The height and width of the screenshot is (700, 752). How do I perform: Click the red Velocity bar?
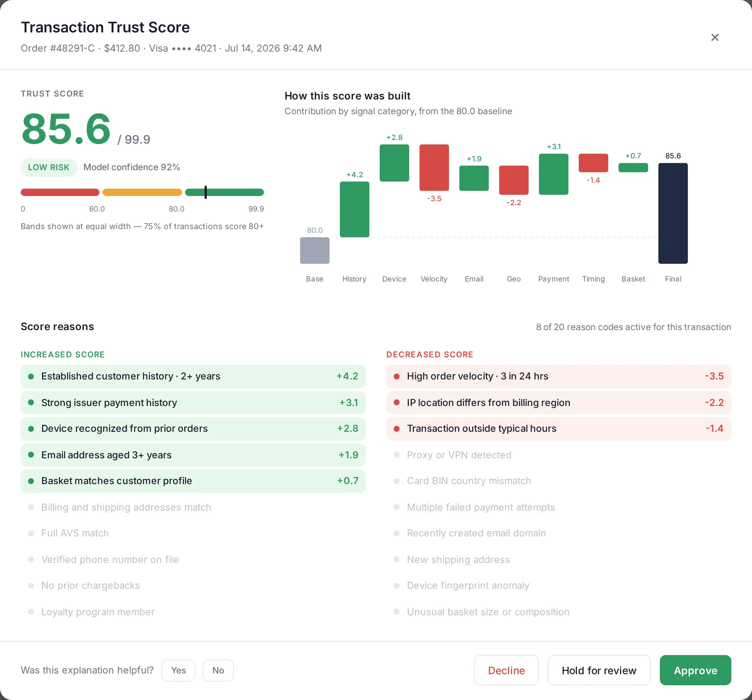[x=434, y=167]
